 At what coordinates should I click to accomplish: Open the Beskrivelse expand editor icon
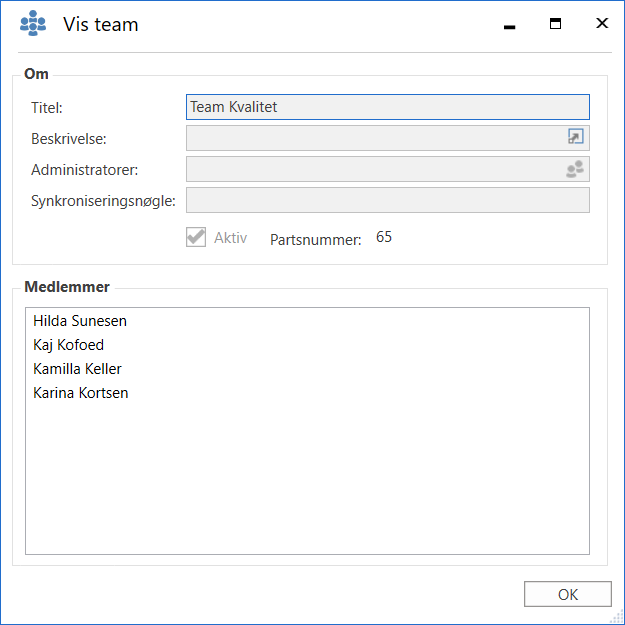pos(575,138)
